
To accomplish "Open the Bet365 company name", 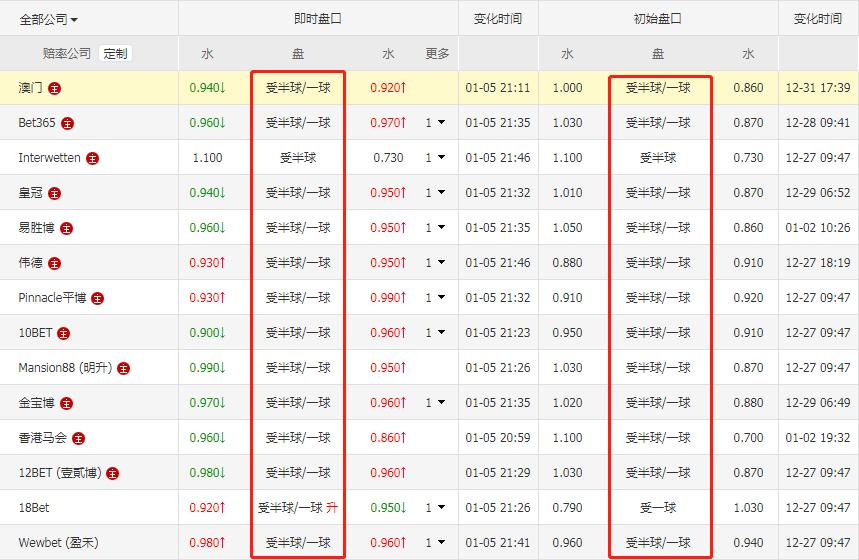I will tap(37, 123).
